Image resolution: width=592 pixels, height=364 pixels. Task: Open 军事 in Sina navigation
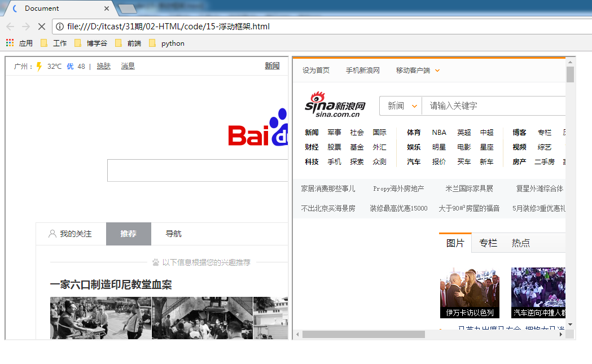pos(334,133)
